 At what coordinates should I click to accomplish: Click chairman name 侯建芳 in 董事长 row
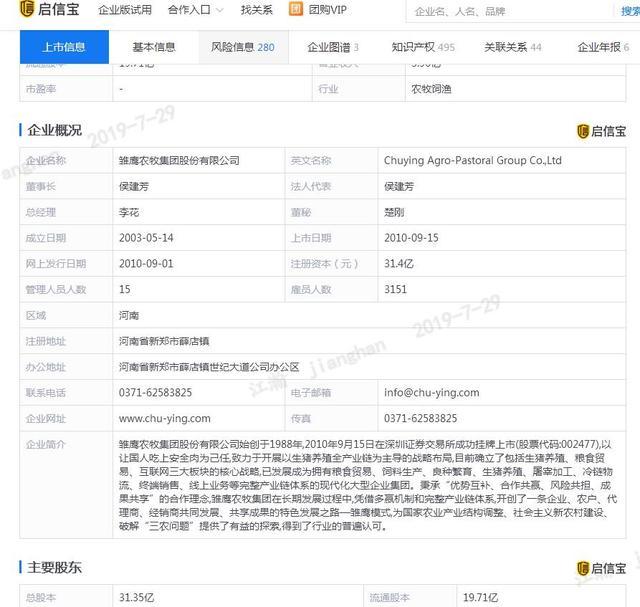(x=134, y=187)
